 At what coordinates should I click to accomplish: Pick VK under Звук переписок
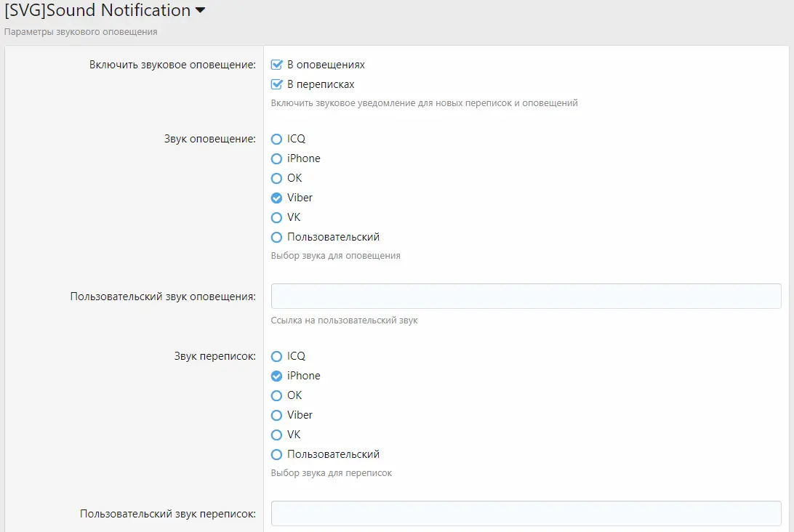pyautogui.click(x=276, y=435)
